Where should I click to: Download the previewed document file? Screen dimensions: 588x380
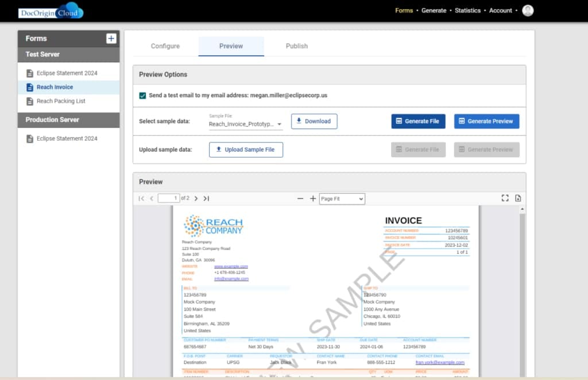(x=518, y=198)
